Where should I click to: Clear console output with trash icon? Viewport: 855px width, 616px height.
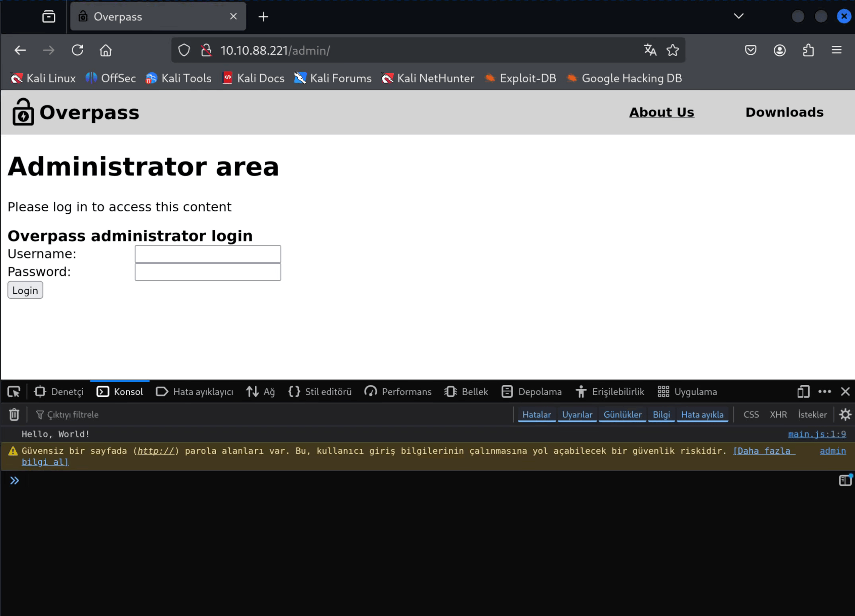coord(14,415)
